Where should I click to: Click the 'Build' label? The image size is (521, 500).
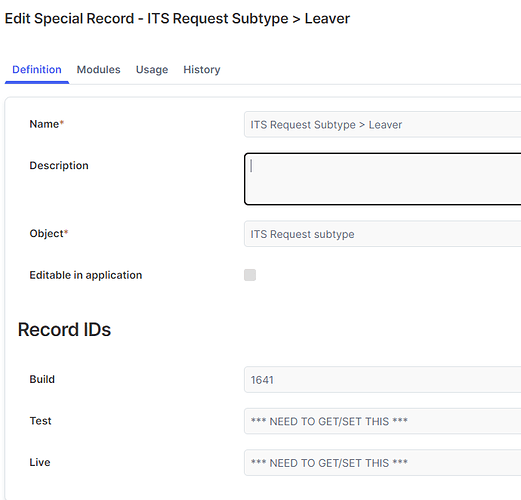click(x=42, y=379)
